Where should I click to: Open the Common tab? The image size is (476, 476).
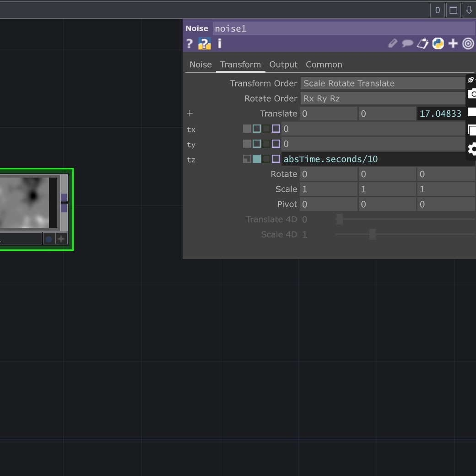point(324,65)
